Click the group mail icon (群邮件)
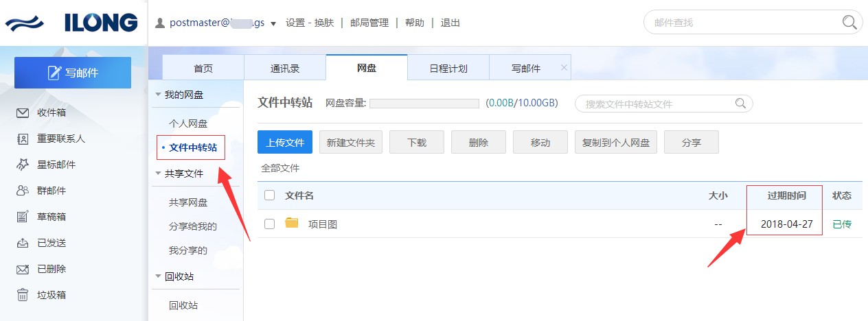 [23, 191]
